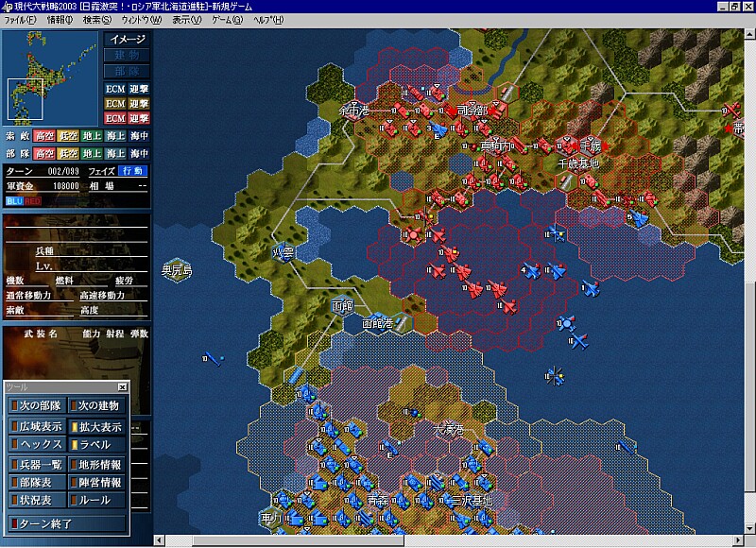
Task: Select the blue jet numbered 4 over the bay
Action: 532,271
